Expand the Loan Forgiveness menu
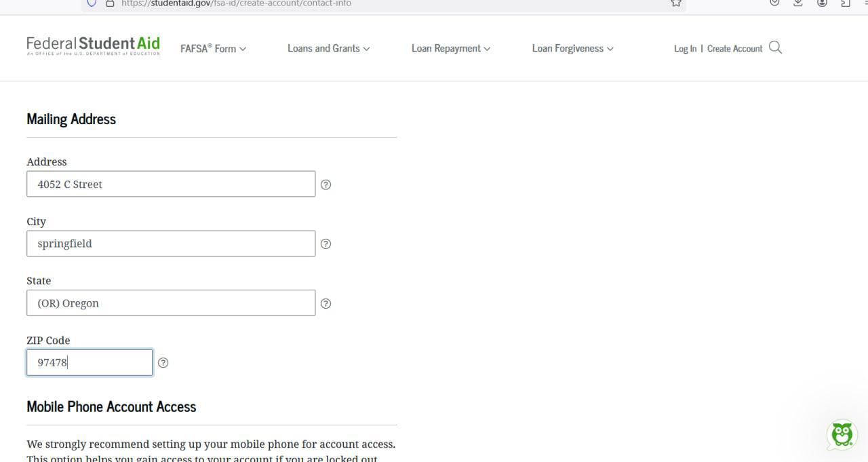868x462 pixels. 572,48
